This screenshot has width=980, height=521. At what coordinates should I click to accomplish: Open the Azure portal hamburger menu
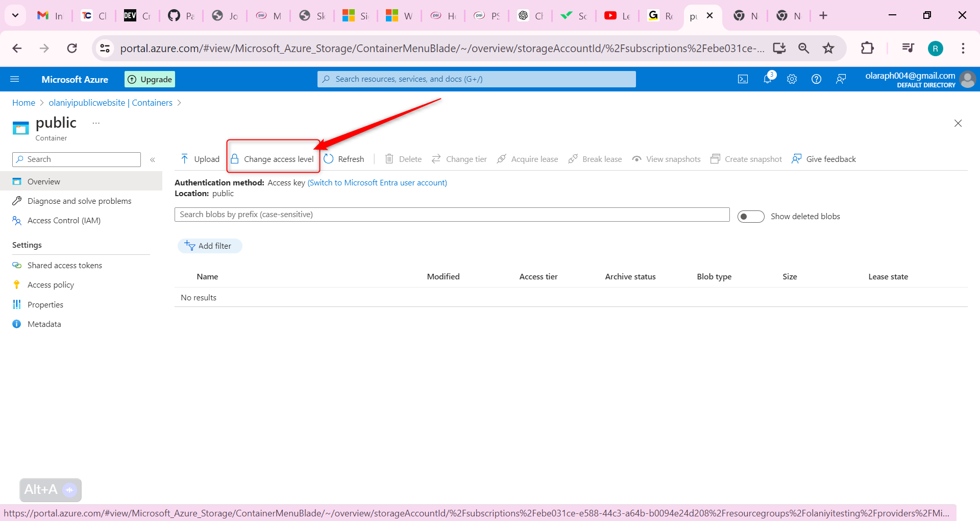tap(15, 79)
